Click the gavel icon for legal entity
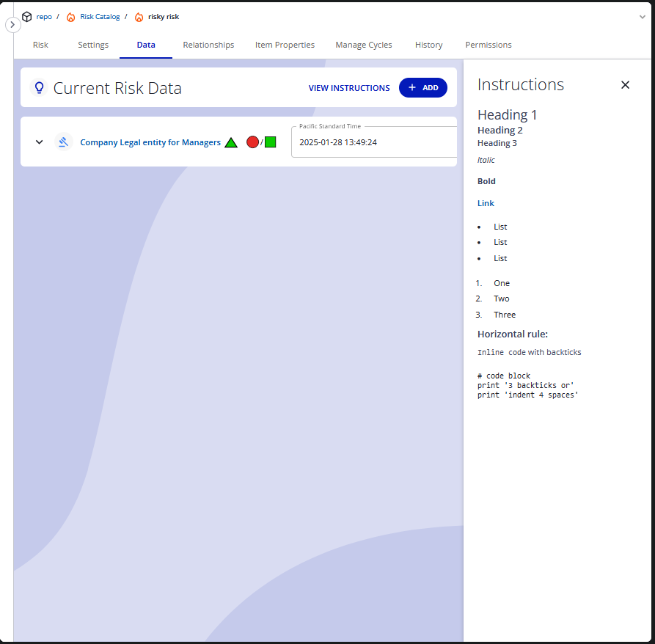This screenshot has height=644, width=655. click(x=64, y=142)
